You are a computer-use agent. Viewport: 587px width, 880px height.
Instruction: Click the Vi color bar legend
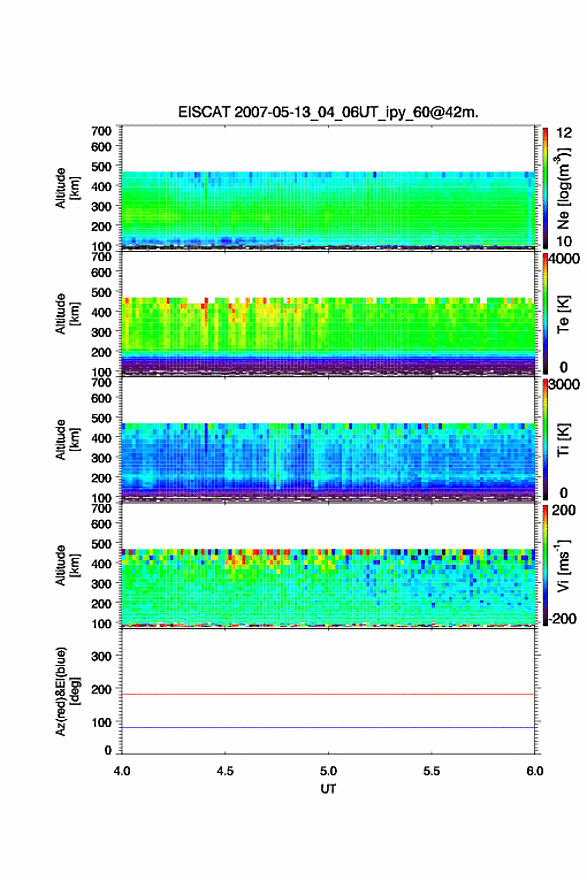tap(545, 565)
